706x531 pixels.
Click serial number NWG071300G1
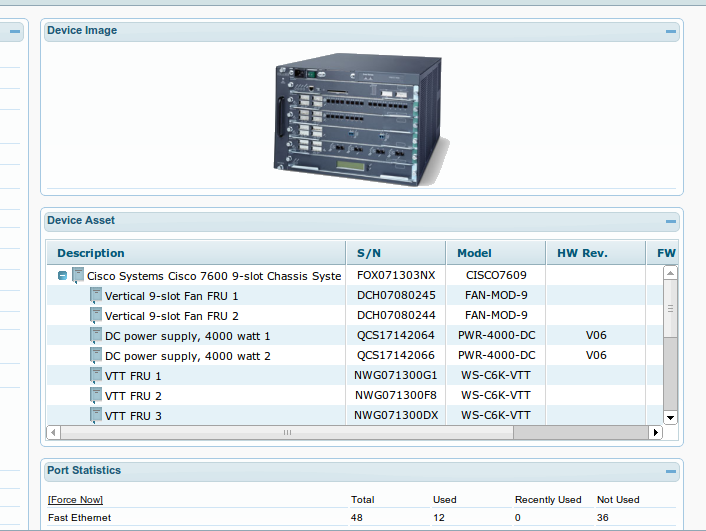click(x=396, y=375)
